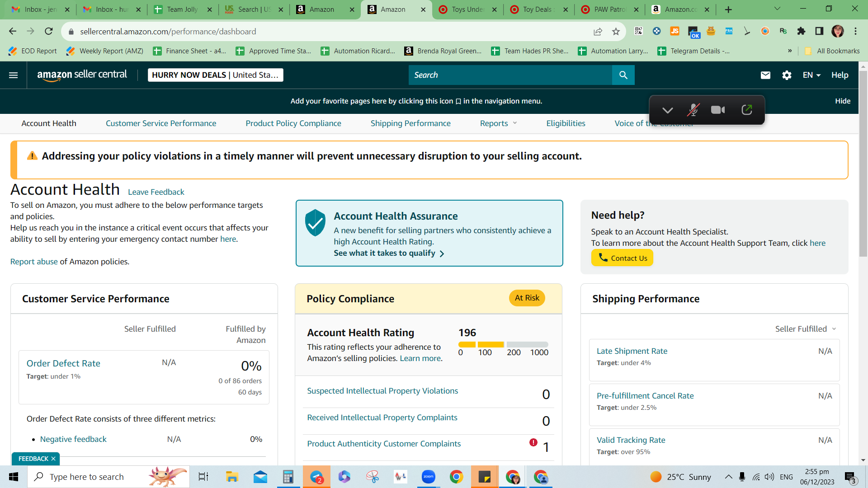Open Windows Start menu
Viewport: 868px width, 488px height.
pos(14,477)
